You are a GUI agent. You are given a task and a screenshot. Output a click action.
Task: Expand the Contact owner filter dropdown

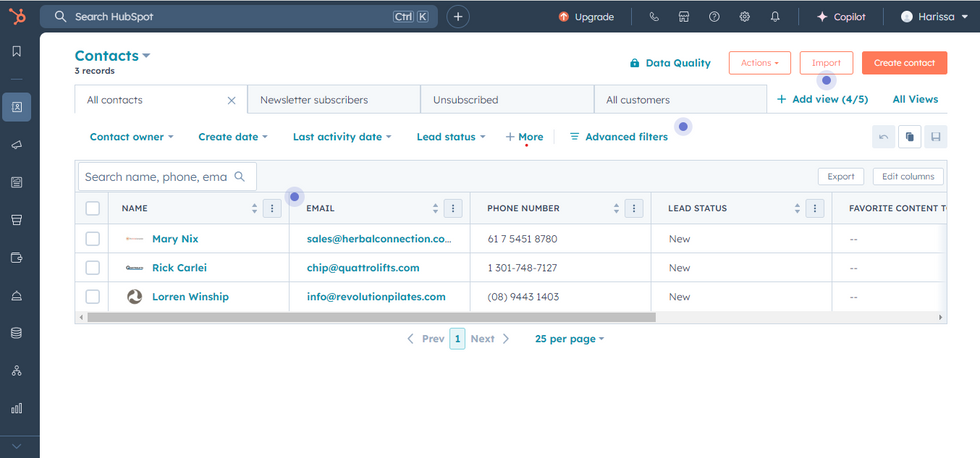[131, 137]
